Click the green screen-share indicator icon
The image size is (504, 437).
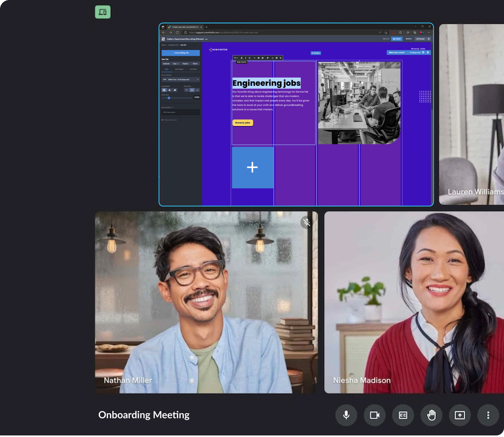coord(103,12)
